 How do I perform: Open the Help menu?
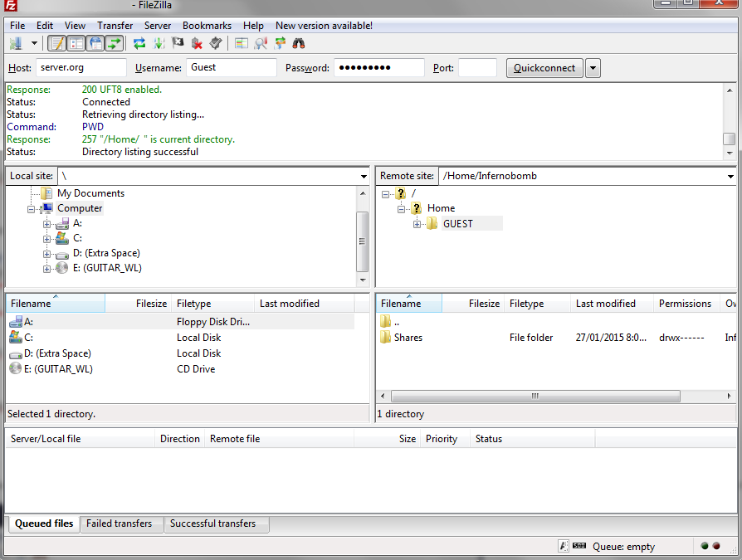pos(253,26)
